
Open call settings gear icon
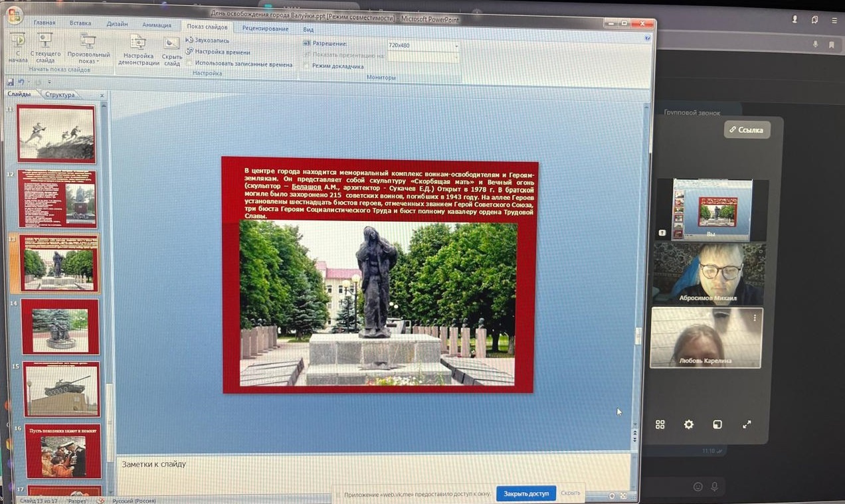[689, 424]
